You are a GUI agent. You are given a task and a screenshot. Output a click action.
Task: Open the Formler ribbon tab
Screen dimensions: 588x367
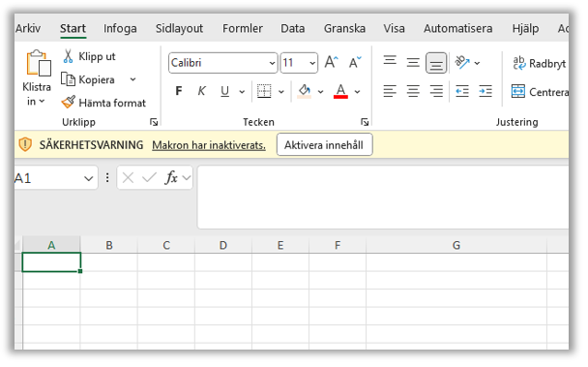click(x=242, y=28)
